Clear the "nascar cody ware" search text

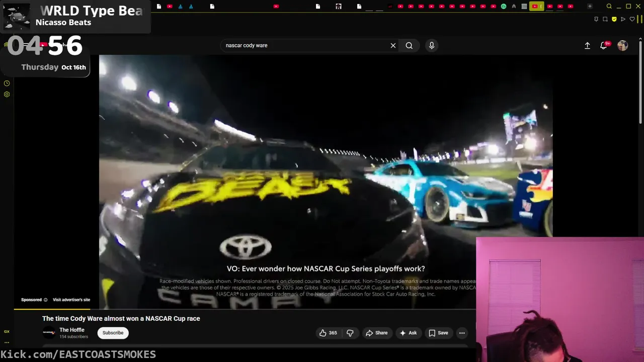[x=393, y=45]
